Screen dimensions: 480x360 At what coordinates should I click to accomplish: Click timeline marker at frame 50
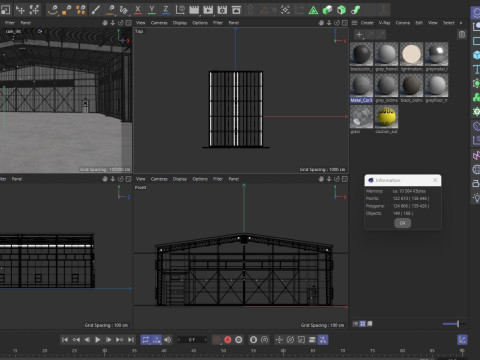[x=223, y=351]
